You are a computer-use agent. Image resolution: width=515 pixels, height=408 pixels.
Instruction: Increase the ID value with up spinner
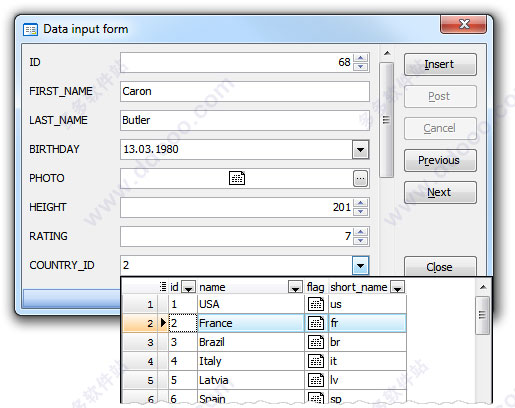click(x=360, y=58)
